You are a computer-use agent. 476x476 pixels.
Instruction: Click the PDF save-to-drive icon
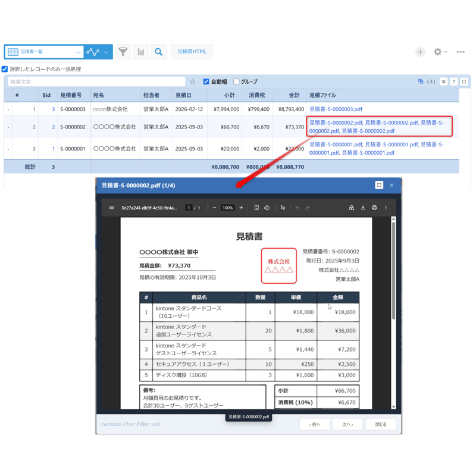tap(352, 208)
